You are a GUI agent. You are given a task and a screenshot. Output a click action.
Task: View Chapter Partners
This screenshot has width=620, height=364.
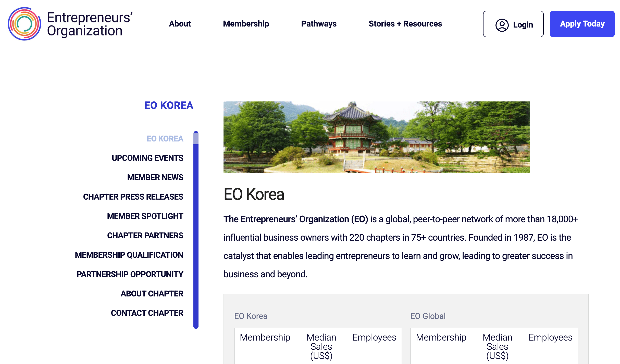pyautogui.click(x=145, y=236)
